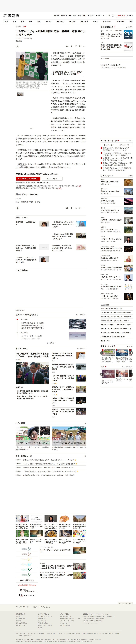Click もっと見る beside 注目の連載記事
The image size is (136, 644).
pos(129,27)
